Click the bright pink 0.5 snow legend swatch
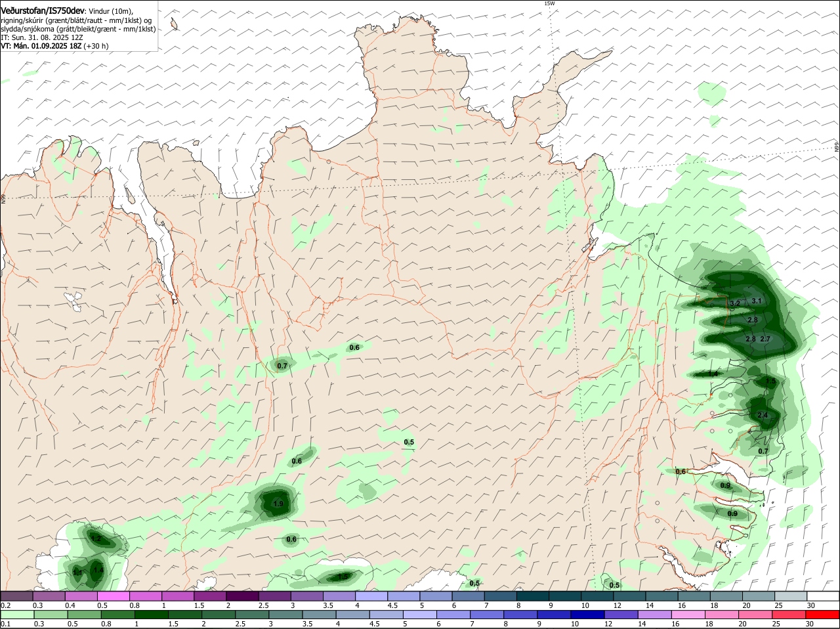The image size is (840, 629). tap(113, 596)
